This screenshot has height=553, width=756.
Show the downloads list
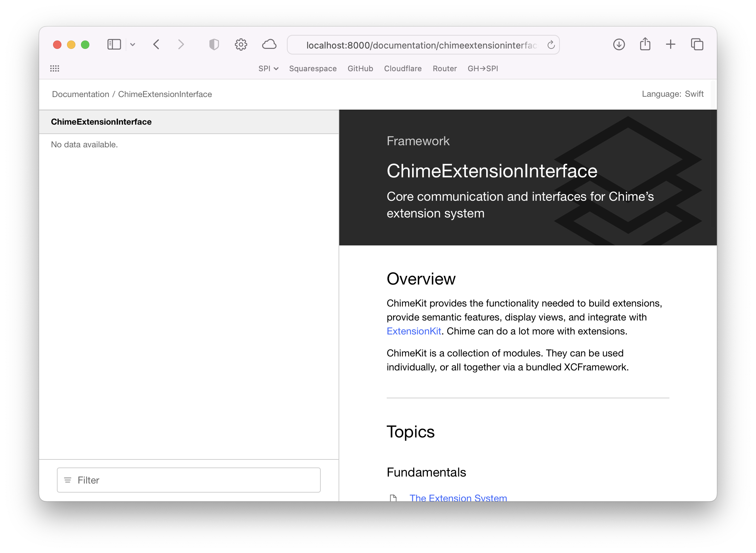(x=618, y=44)
